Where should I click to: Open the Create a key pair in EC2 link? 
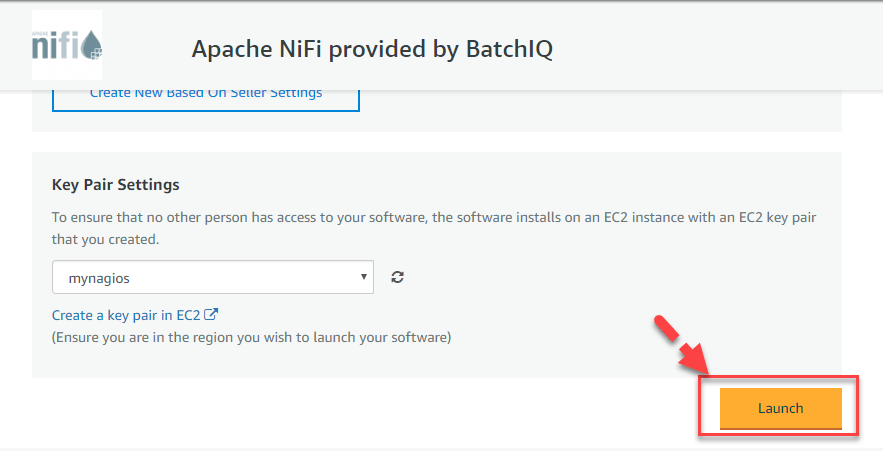tap(126, 315)
